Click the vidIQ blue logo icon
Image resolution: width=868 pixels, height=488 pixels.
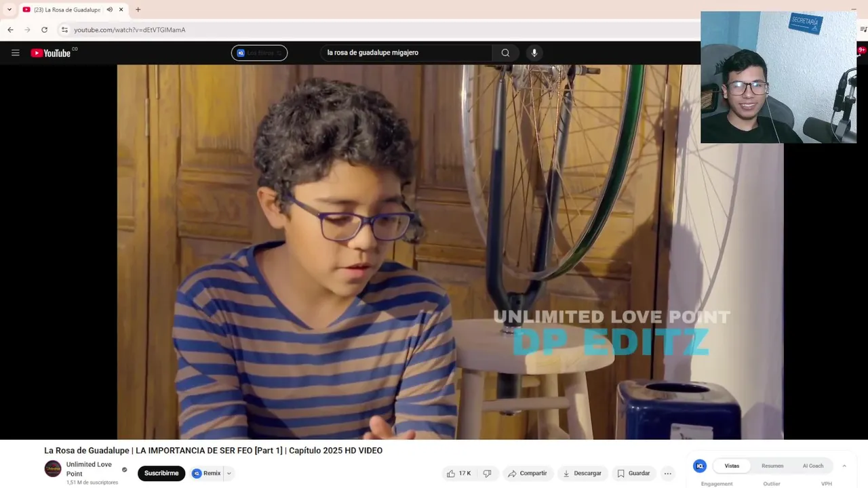click(700, 466)
